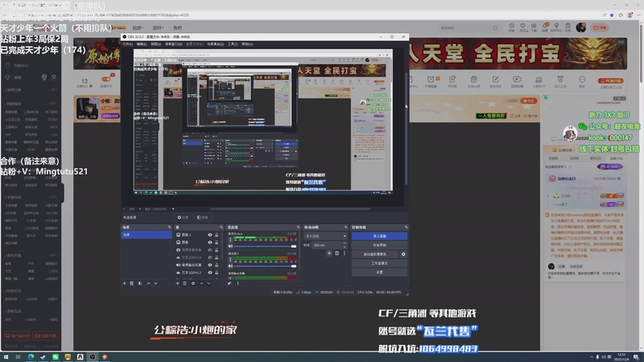Open the Controls dock options icon
Viewport: 644px width, 362px height.
point(406,227)
